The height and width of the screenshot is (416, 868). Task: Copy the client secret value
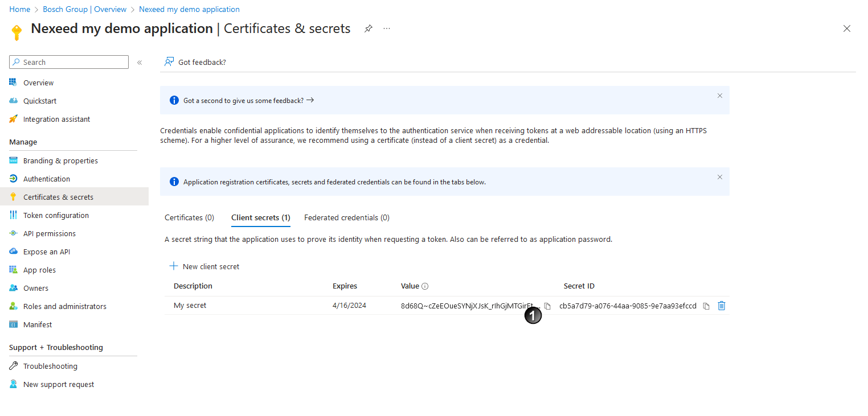(x=547, y=306)
